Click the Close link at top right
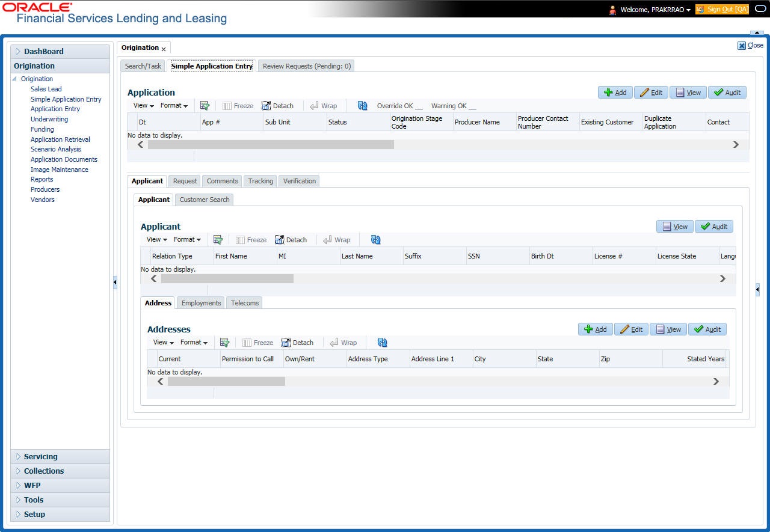This screenshot has width=770, height=532. click(751, 45)
